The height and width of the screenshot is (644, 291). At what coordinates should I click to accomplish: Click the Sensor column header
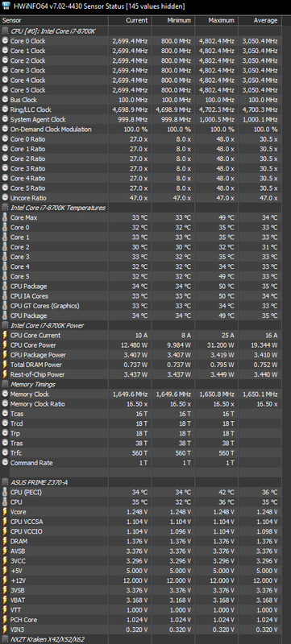(54, 21)
